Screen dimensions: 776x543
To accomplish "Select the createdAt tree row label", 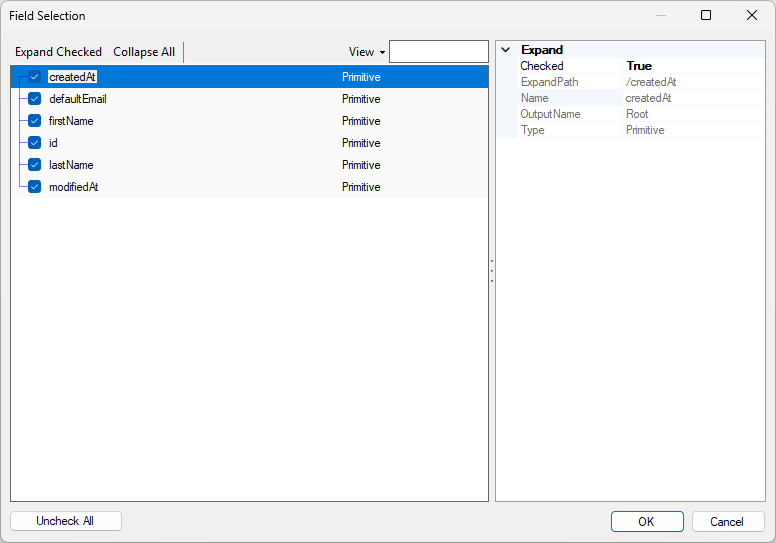I will [x=72, y=77].
